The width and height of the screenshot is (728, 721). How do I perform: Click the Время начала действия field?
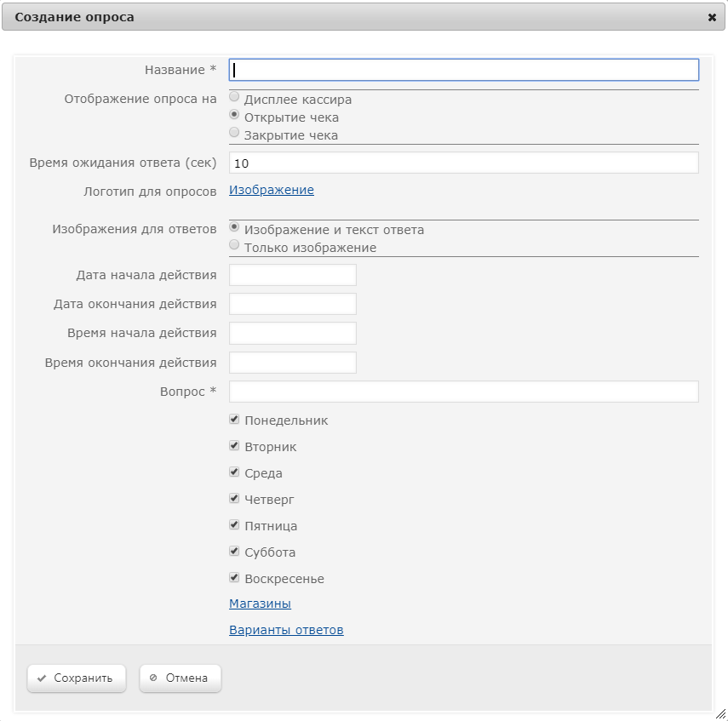click(293, 334)
